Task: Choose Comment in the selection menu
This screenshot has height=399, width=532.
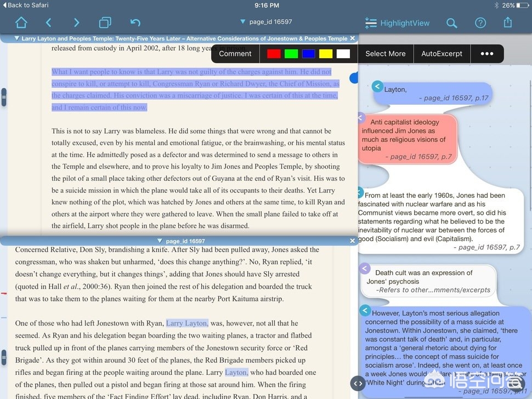Action: (x=235, y=54)
